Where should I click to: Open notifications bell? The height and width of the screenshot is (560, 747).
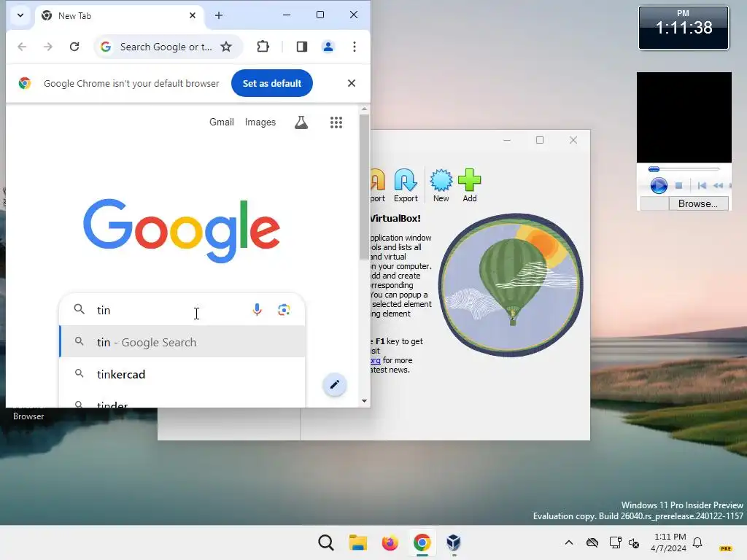(697, 542)
